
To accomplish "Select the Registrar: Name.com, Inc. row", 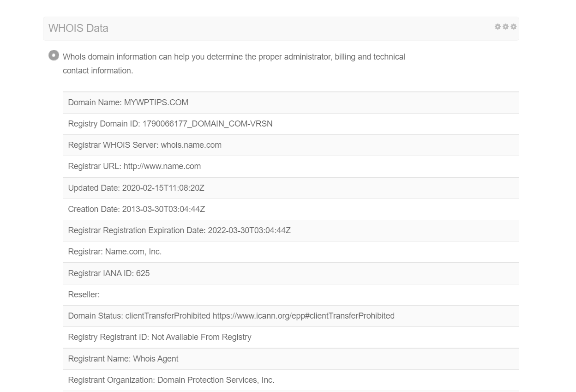I will tap(291, 252).
